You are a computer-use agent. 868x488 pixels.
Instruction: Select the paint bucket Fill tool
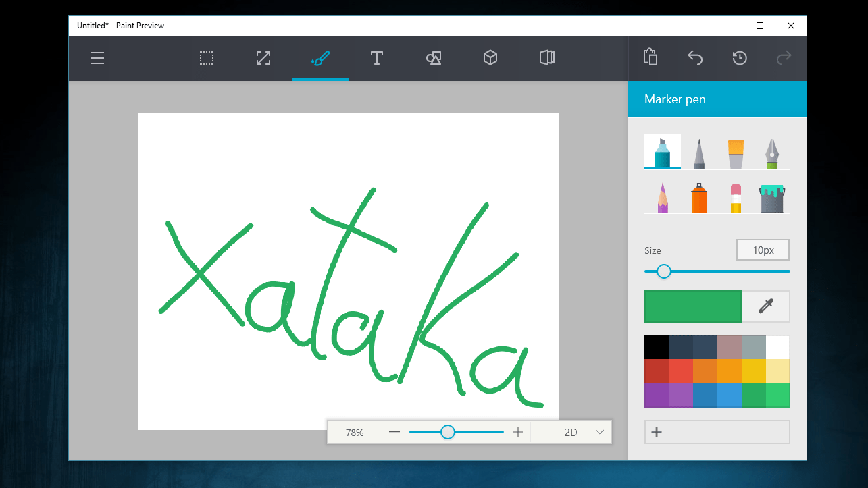[x=771, y=198]
